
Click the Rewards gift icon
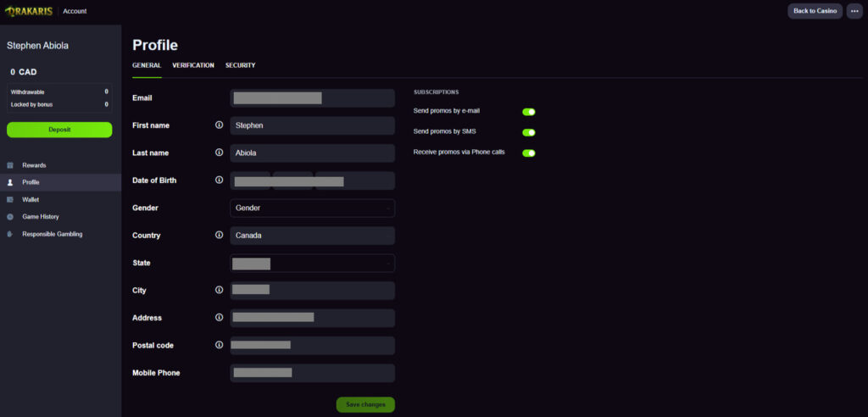(x=10, y=165)
